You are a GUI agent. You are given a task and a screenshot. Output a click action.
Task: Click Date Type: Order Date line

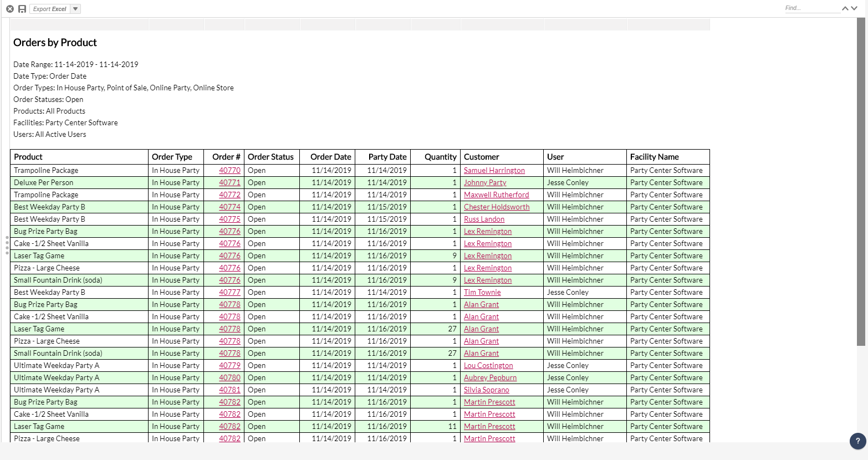point(50,76)
